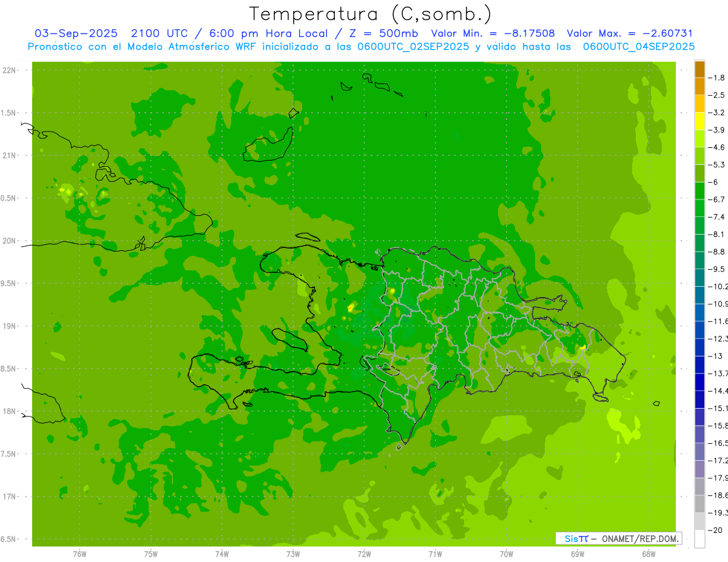The height and width of the screenshot is (562, 728).
Task: Click the '6:00 pm Hora Local' text
Action: point(268,33)
